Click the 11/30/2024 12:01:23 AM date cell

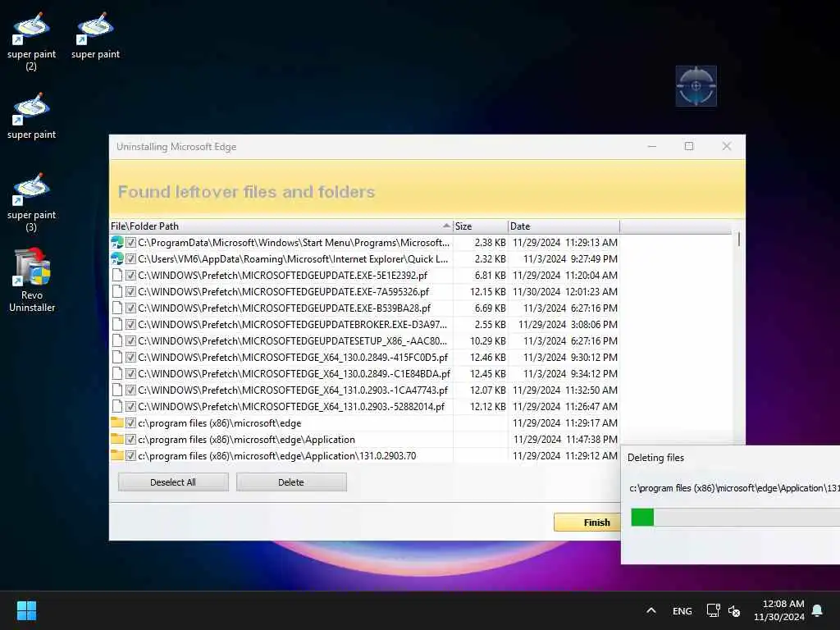564,292
